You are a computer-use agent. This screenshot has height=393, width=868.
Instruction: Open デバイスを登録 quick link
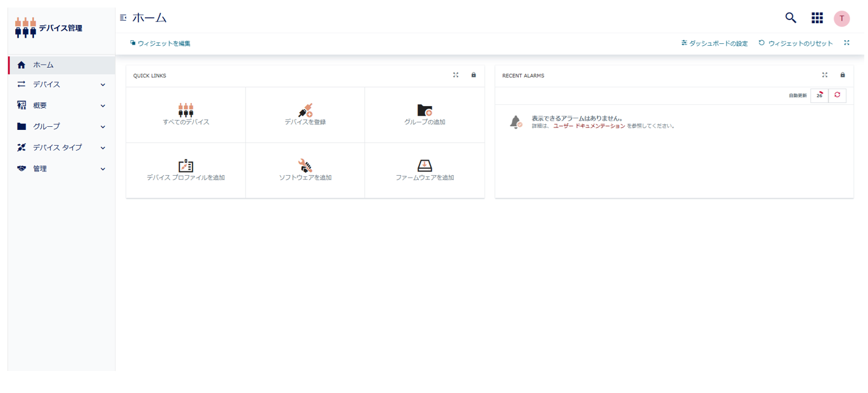click(305, 115)
